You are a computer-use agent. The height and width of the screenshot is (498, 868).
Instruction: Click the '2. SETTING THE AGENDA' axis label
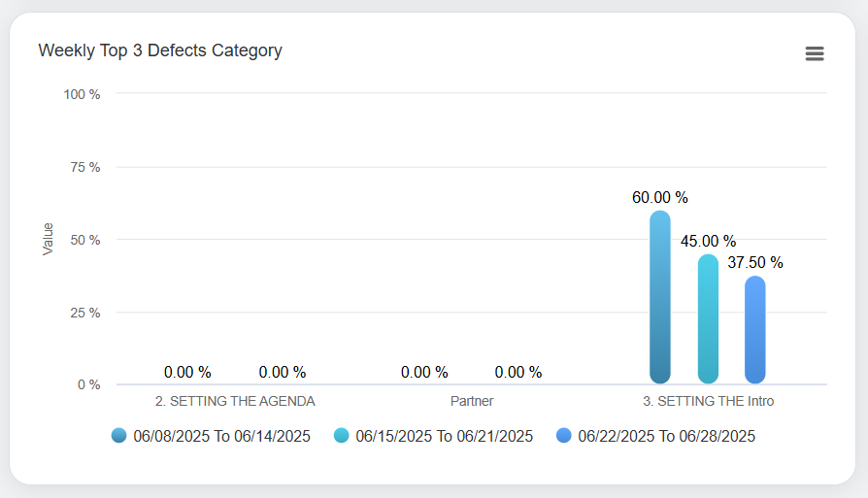[235, 400]
